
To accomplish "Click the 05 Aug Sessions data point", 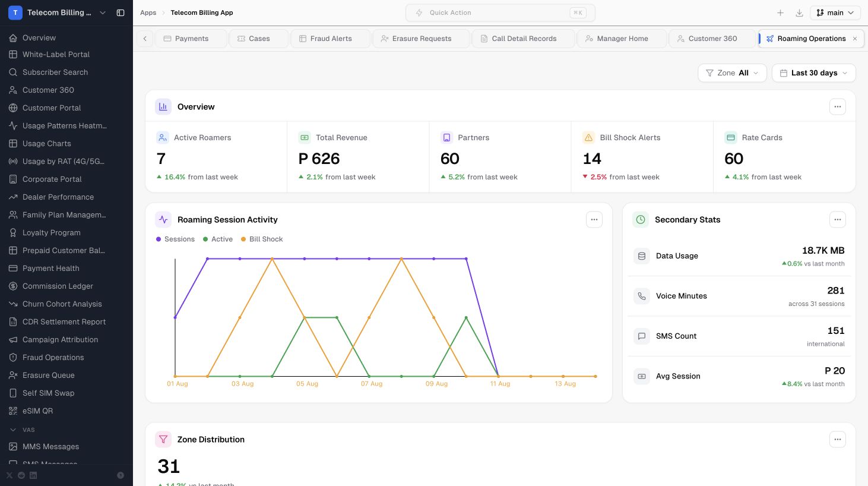I will tap(305, 259).
